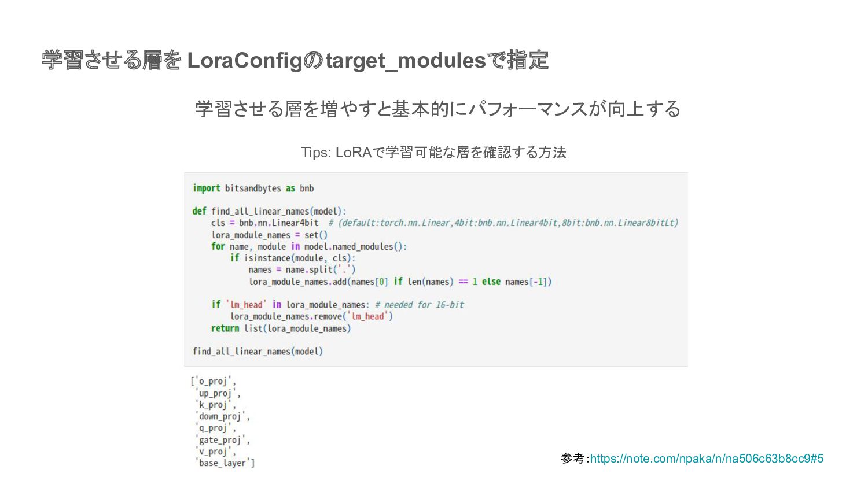
Task: Click the for name, module loop line
Action: pos(309,246)
